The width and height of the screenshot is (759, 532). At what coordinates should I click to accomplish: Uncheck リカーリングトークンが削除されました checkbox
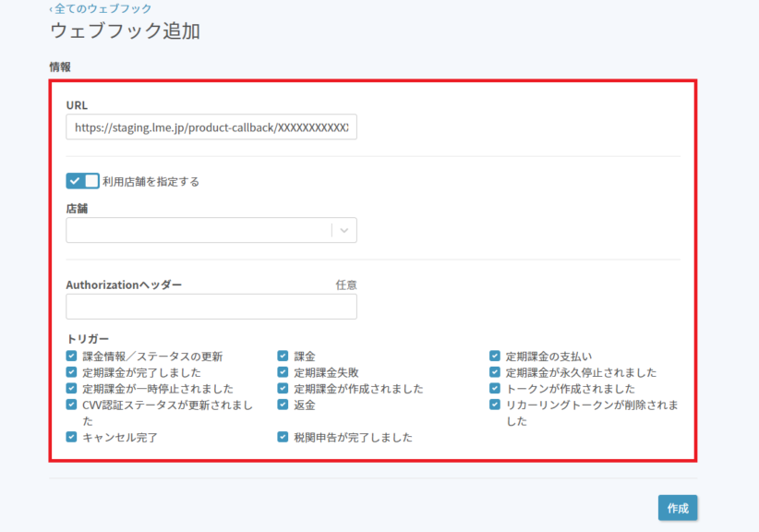click(x=495, y=405)
